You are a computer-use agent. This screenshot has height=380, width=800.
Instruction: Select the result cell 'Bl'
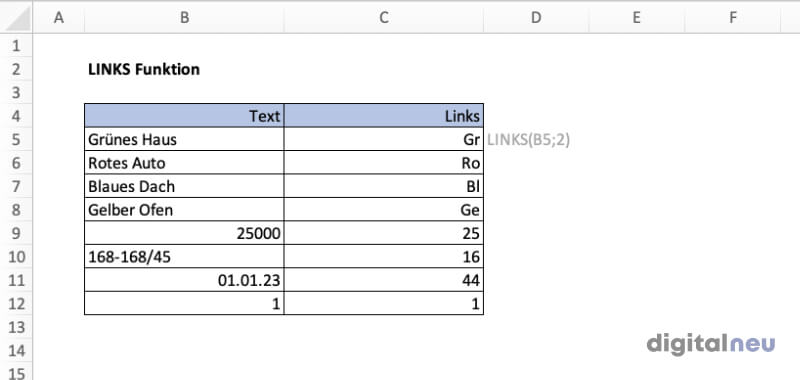click(384, 186)
